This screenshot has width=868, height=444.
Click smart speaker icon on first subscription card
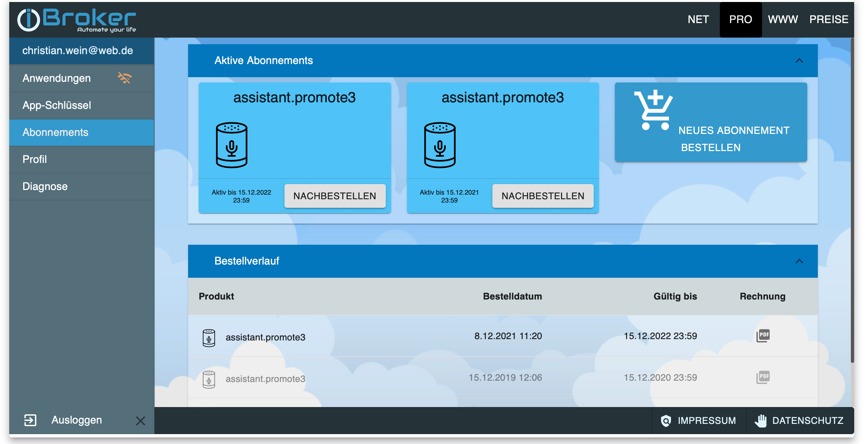click(231, 145)
